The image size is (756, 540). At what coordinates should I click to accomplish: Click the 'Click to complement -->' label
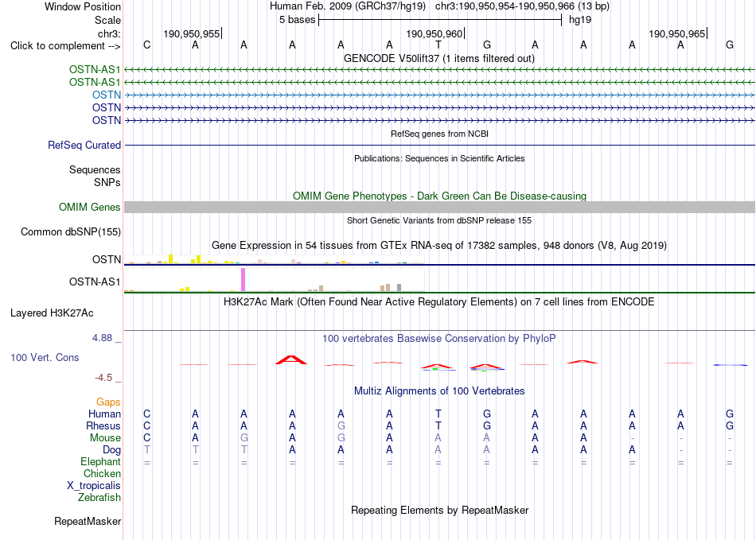[65, 46]
